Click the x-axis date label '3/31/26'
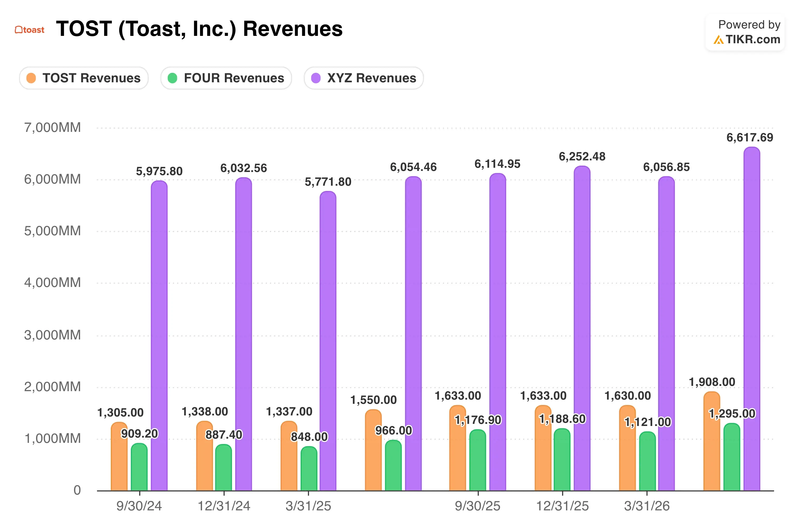 click(647, 506)
